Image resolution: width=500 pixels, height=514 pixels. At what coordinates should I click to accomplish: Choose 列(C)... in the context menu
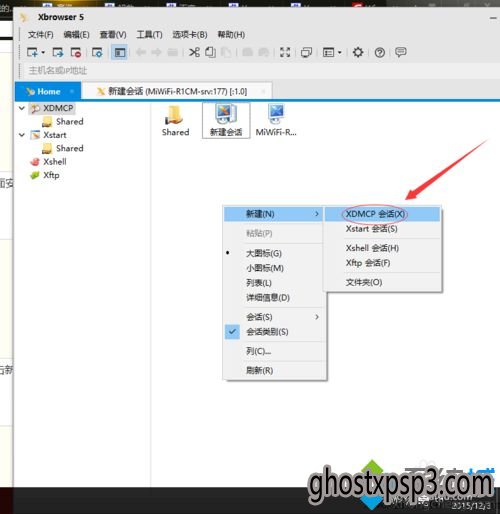pyautogui.click(x=274, y=351)
